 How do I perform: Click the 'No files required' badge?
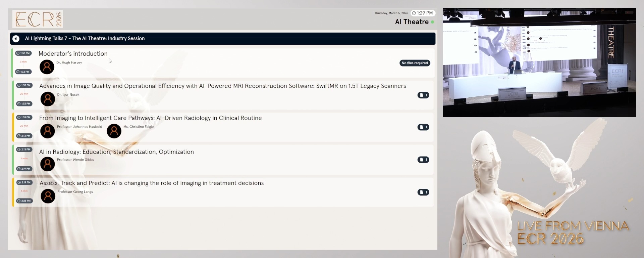[x=415, y=63]
